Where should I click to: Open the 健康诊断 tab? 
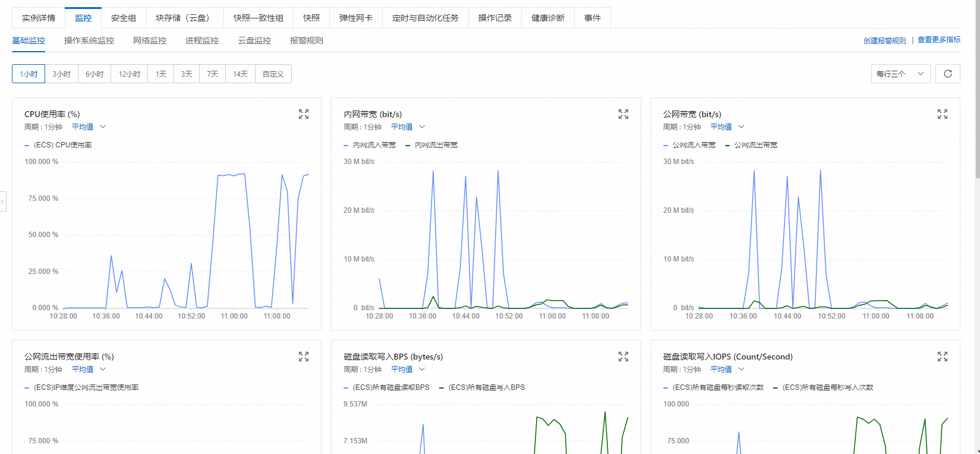[548, 18]
